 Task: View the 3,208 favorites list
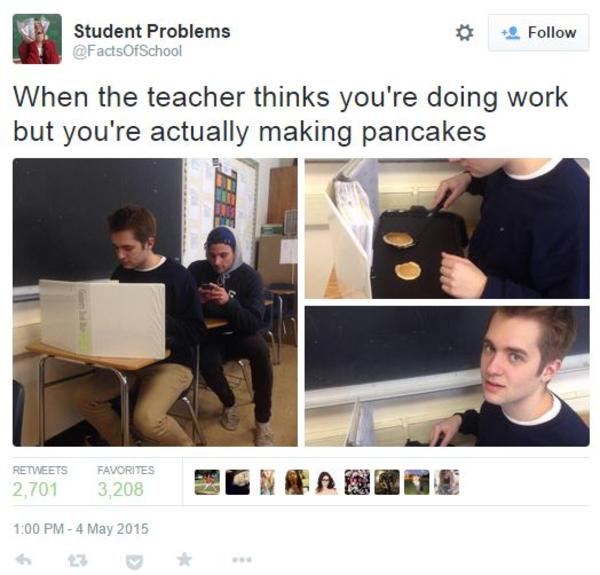click(126, 482)
